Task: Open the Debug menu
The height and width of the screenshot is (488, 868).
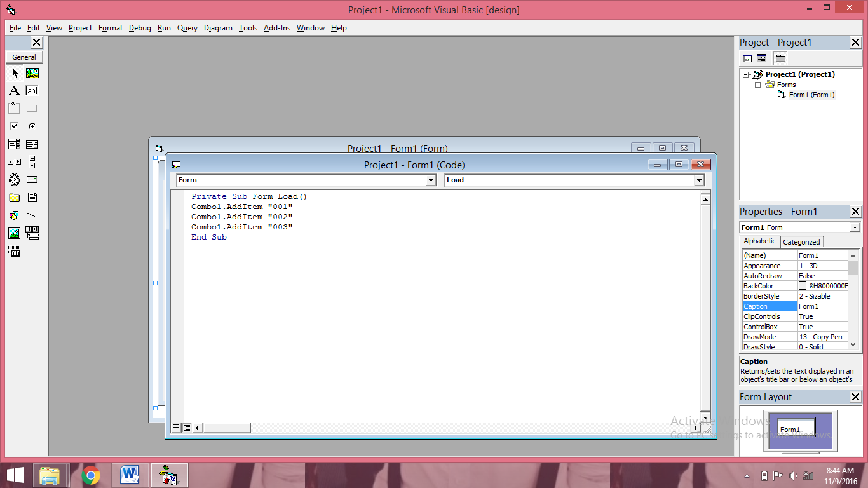Action: (x=140, y=28)
